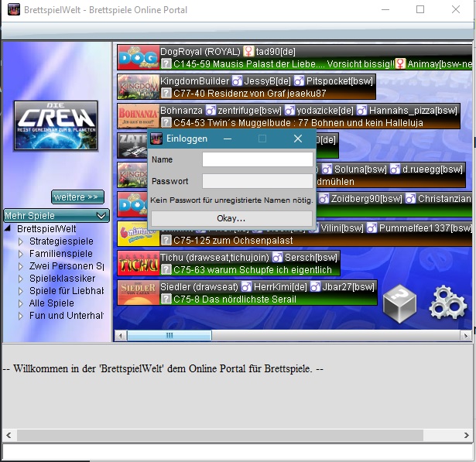This screenshot has height=462, width=476.
Task: Expand Fun und Unterhaltung category
Action: (x=21, y=317)
